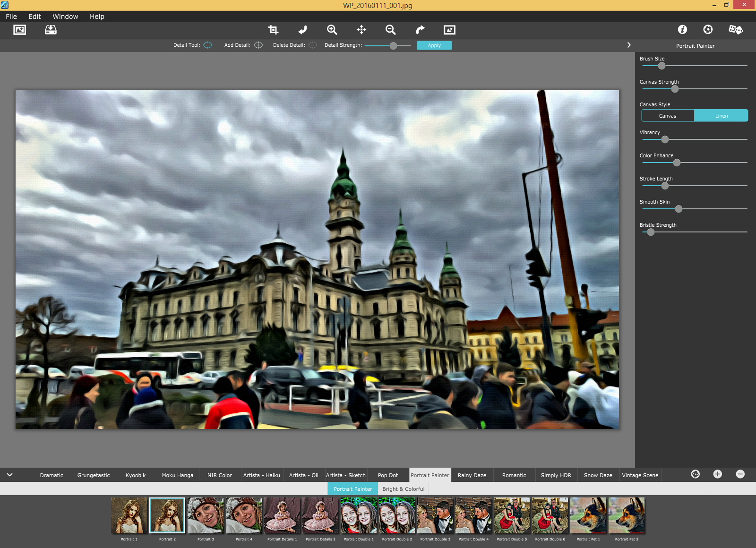
Task: Choose the Portrait Details 1 thumbnail
Action: (x=282, y=515)
